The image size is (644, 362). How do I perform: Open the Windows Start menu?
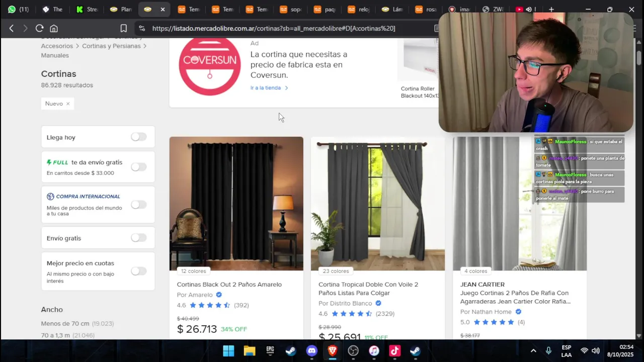coord(228,351)
